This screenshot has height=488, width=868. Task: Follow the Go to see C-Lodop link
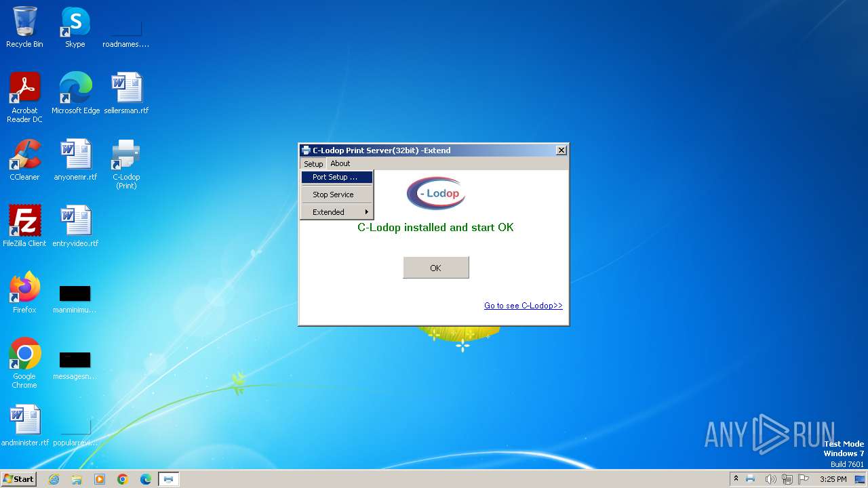pos(524,306)
